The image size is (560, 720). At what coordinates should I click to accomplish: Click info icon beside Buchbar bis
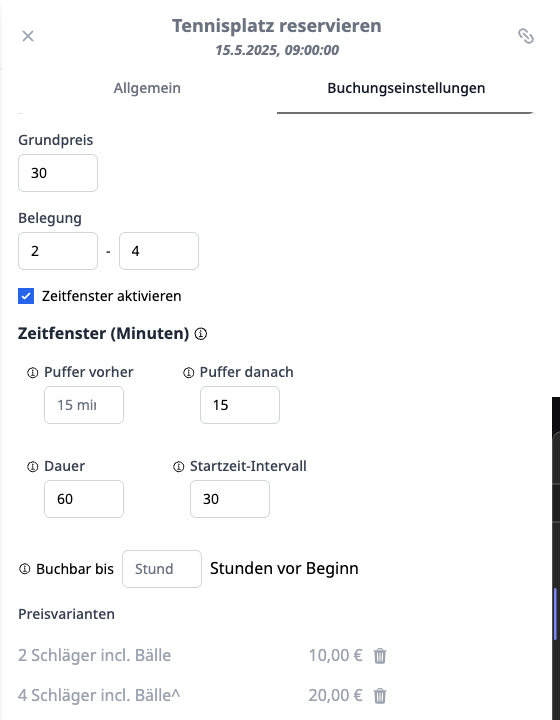click(25, 569)
